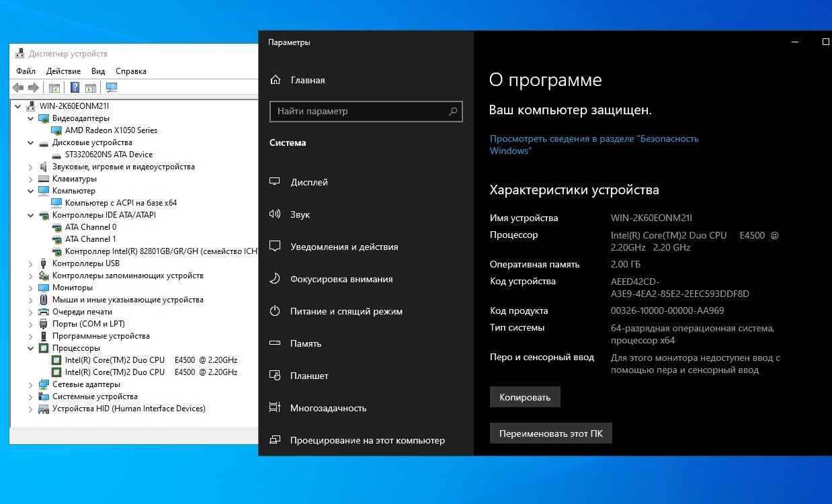Focus the Найти параметр search field
This screenshot has width=832, height=504.
point(366,112)
